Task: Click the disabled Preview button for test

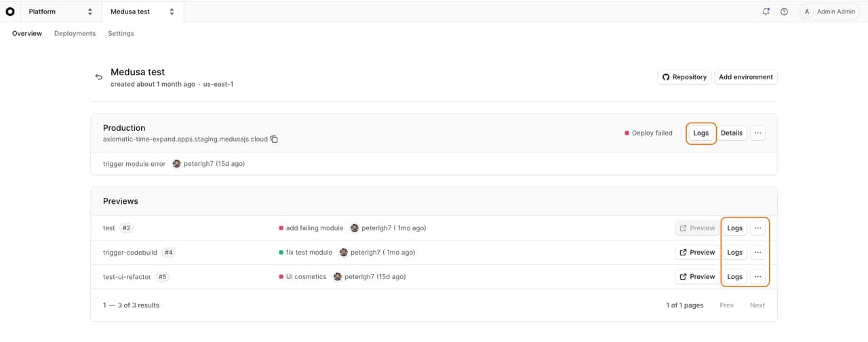Action: click(x=696, y=228)
